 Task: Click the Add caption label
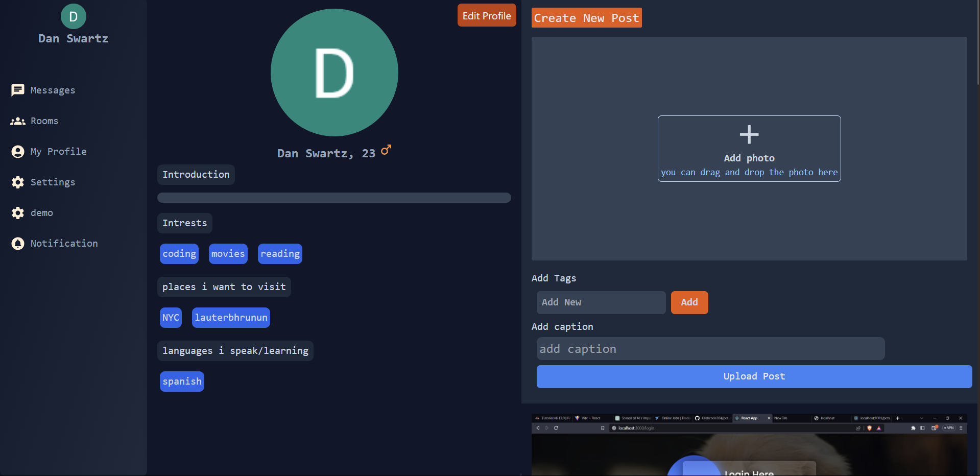point(562,327)
